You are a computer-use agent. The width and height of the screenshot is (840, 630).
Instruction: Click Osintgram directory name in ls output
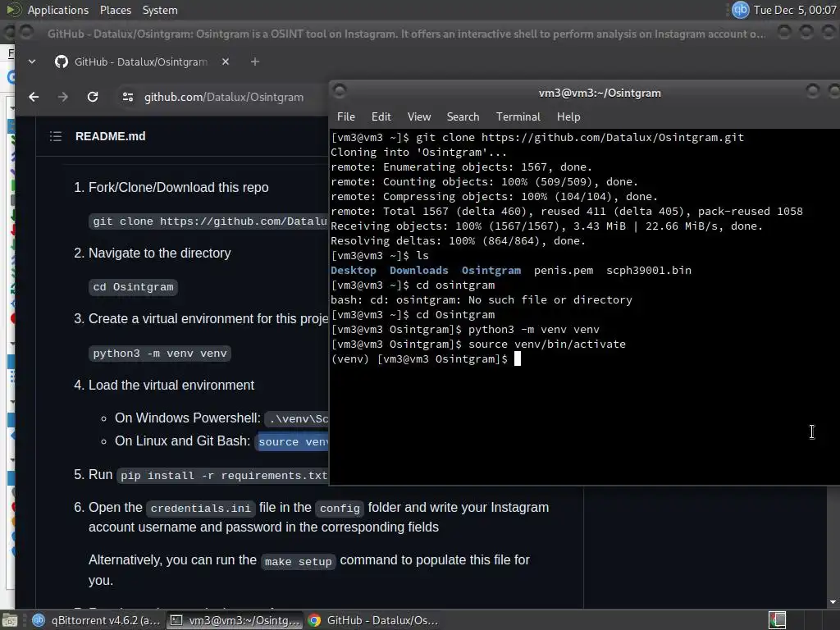491,271
